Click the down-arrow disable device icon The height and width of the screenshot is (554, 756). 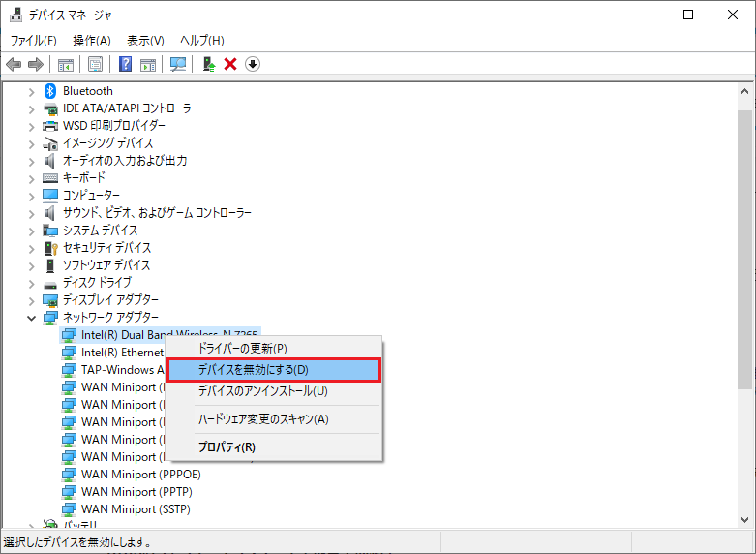[x=253, y=64]
